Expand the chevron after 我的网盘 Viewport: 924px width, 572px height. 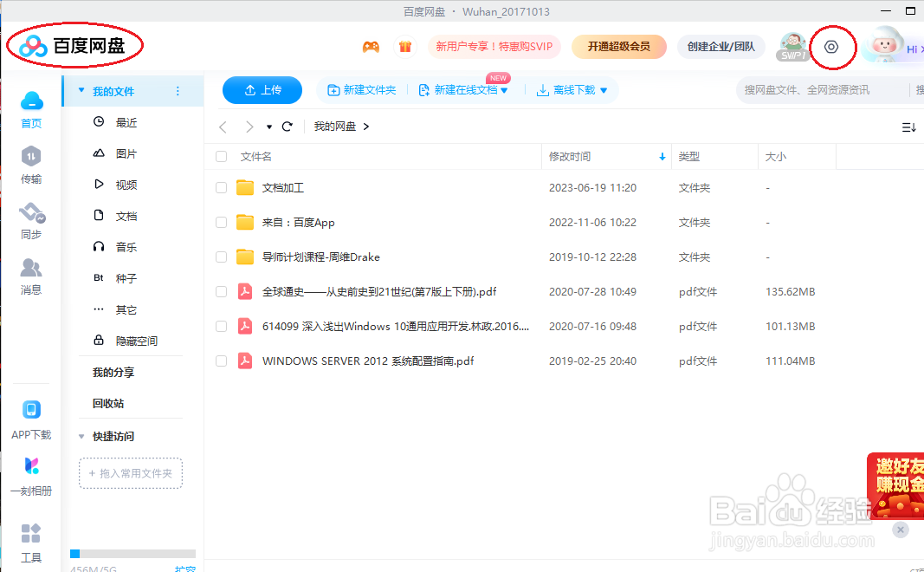(366, 127)
